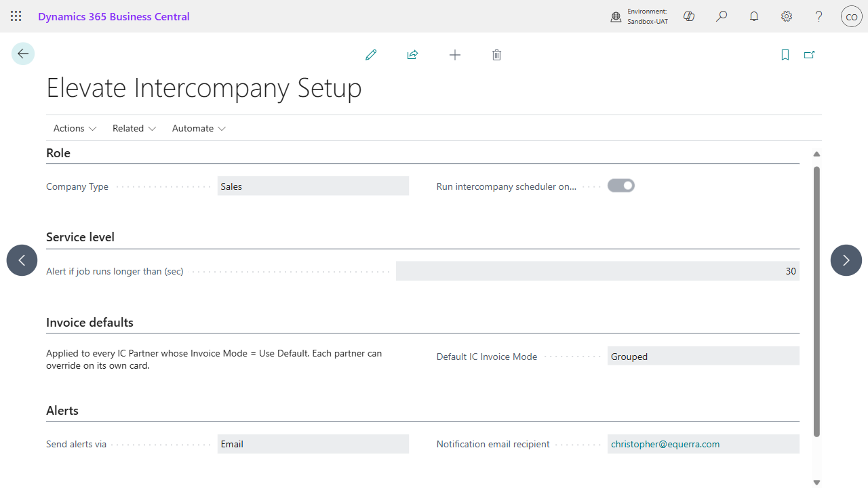This screenshot has height=488, width=868.
Task: Click the Default IC Invoice Mode label
Action: pyautogui.click(x=487, y=357)
